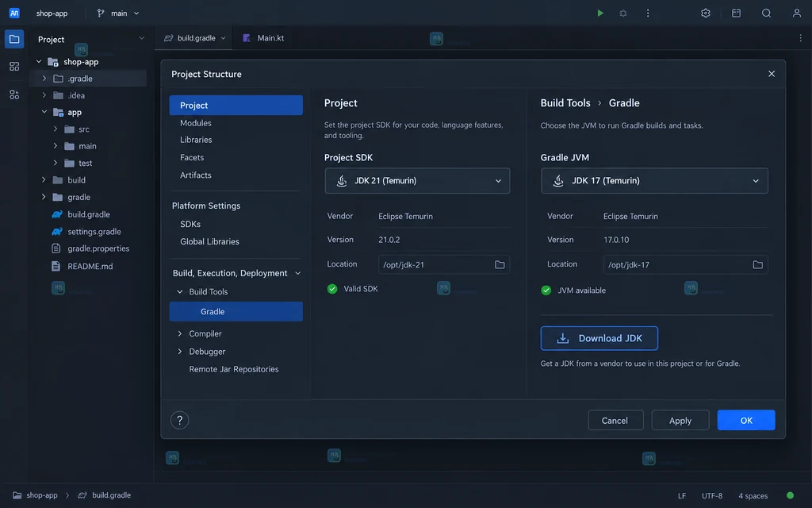The image size is (812, 508).
Task: Click the Gradle JVM location path field
Action: (685, 265)
